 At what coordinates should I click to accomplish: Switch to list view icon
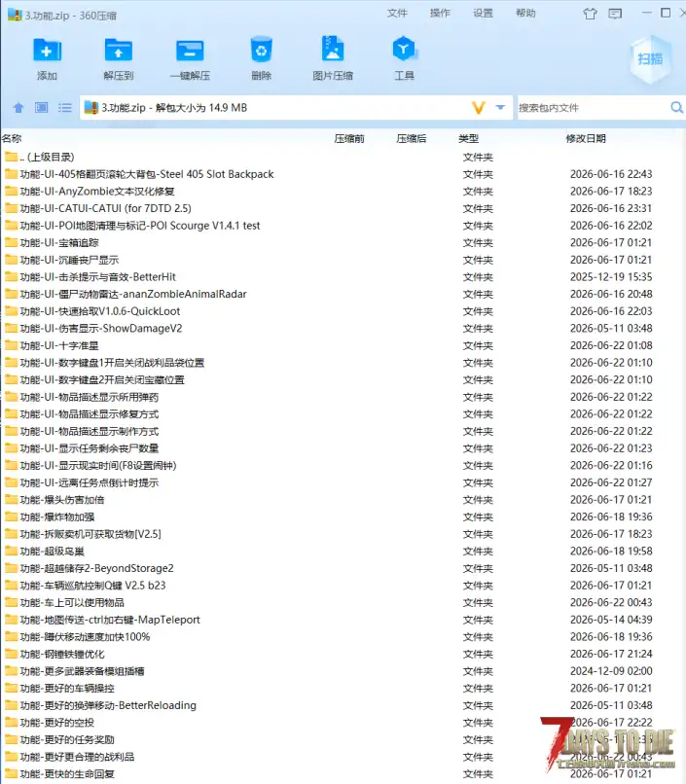coord(65,108)
